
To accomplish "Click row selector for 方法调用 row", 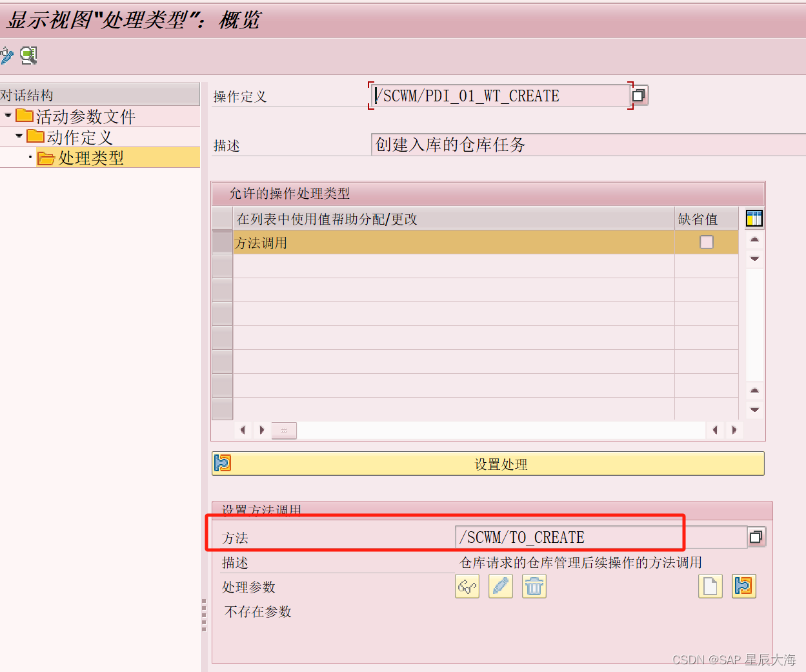I will [x=222, y=242].
